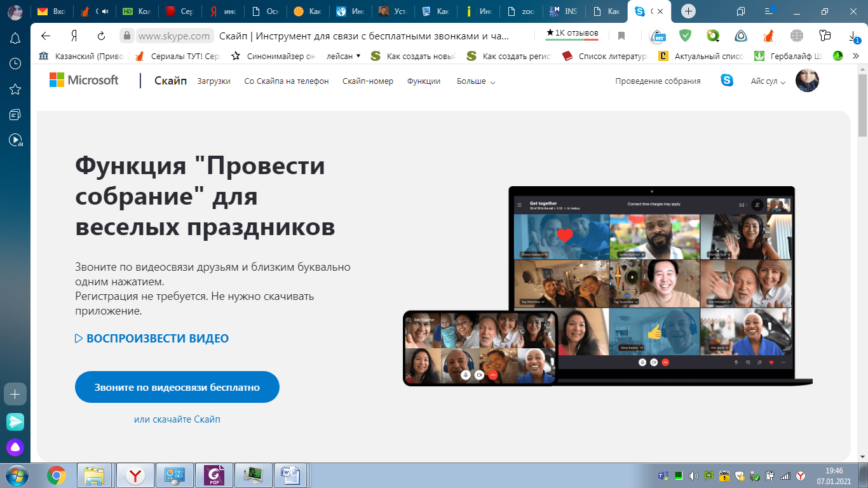Click the Microsoft logo
Viewport: 868px width, 488px height.
click(84, 80)
